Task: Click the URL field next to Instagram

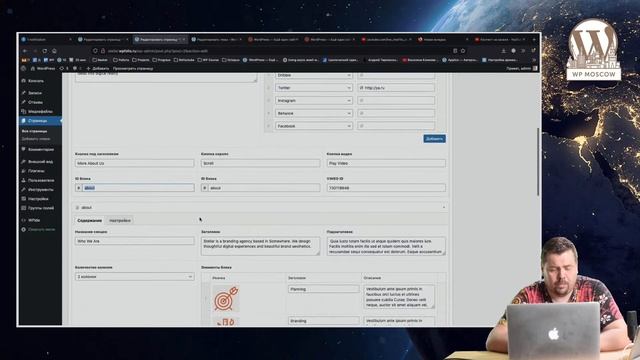Action: (396, 100)
